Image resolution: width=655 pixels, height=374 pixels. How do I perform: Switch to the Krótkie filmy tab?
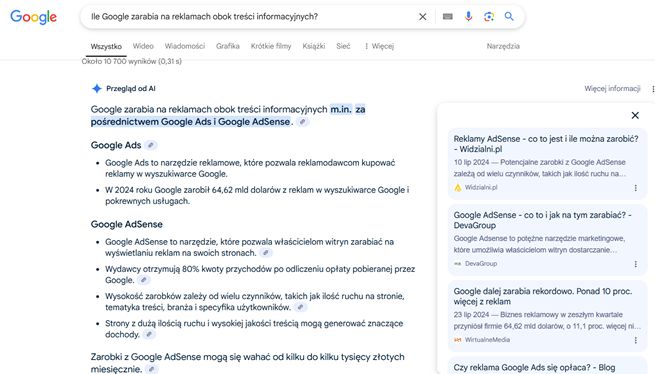click(x=271, y=46)
